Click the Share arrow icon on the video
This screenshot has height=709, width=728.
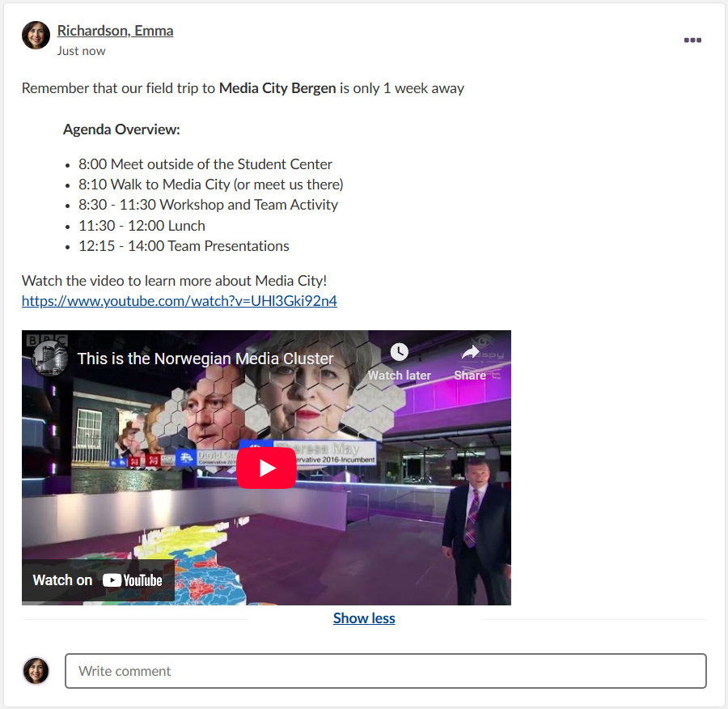[x=470, y=353]
